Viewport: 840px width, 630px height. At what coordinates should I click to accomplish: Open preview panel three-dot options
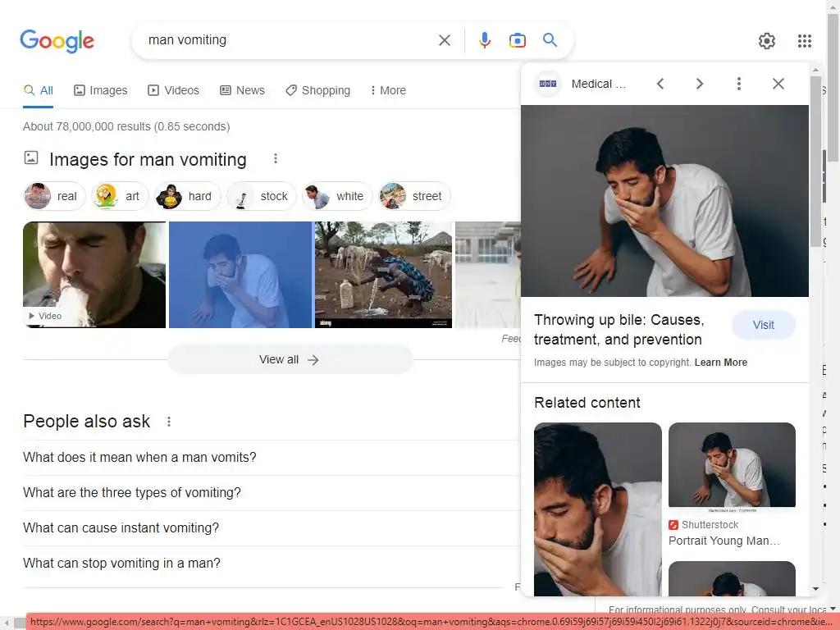739,84
